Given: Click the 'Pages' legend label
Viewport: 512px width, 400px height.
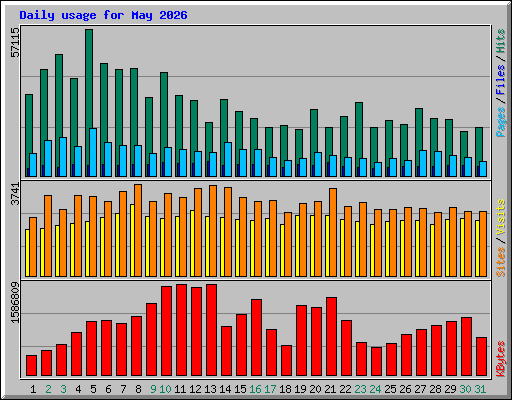Looking at the screenshot, I should [x=500, y=122].
